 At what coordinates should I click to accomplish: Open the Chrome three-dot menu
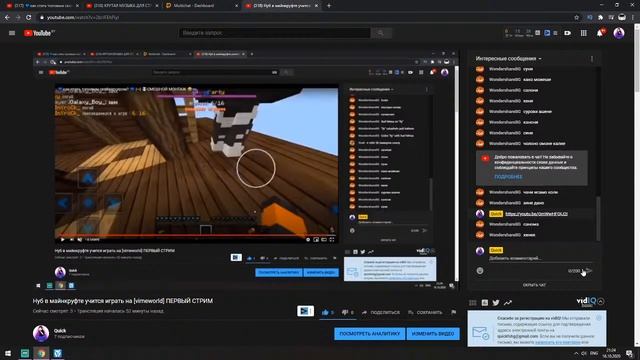pyautogui.click(x=633, y=18)
